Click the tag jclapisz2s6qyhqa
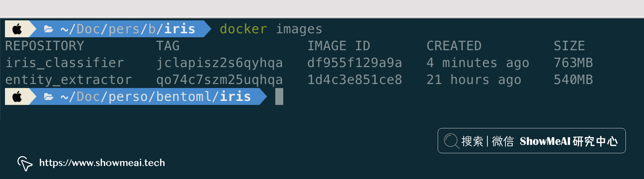The width and height of the screenshot is (644, 179). click(219, 63)
